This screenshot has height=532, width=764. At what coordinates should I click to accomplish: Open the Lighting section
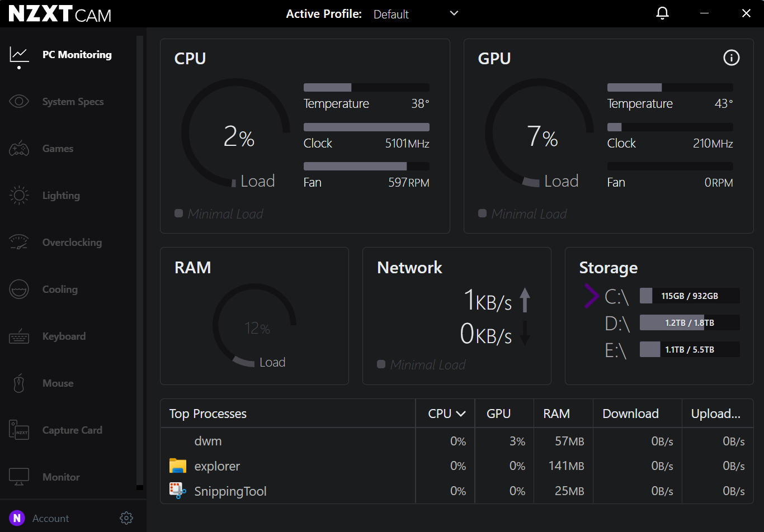coord(62,196)
